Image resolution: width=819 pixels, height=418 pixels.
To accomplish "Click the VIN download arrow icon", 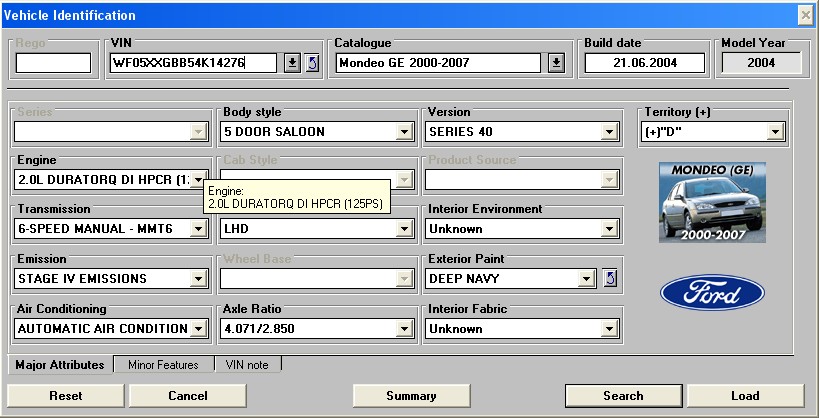I will pos(292,64).
